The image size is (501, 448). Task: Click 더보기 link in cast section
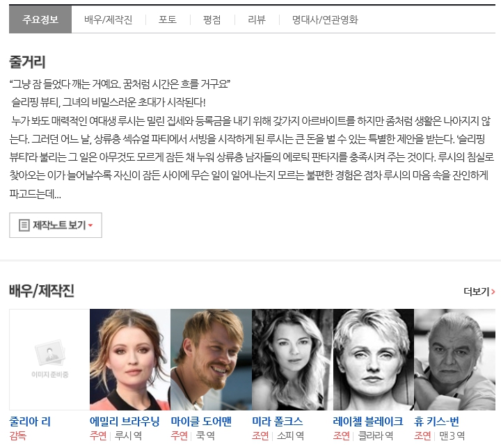pyautogui.click(x=477, y=291)
